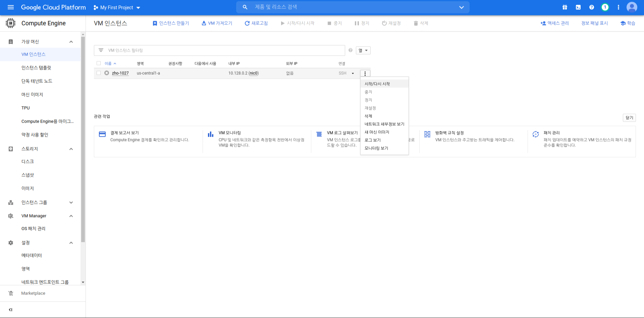Click the stopped status icon for zho-1027
This screenshot has width=644, height=318.
point(107,73)
